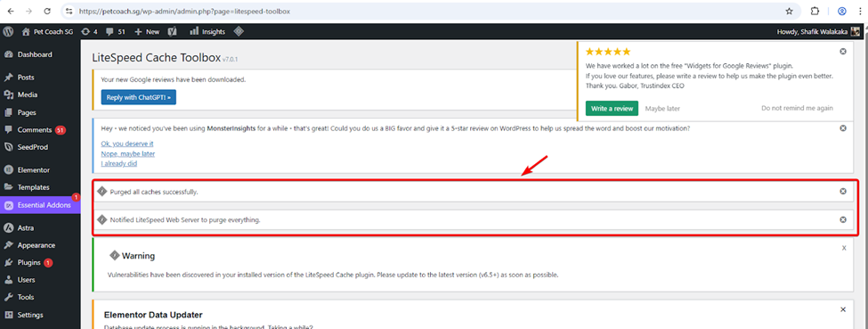868x329 pixels.
Task: Close the LiteSpeed vulnerability Warning notice
Action: pos(844,249)
